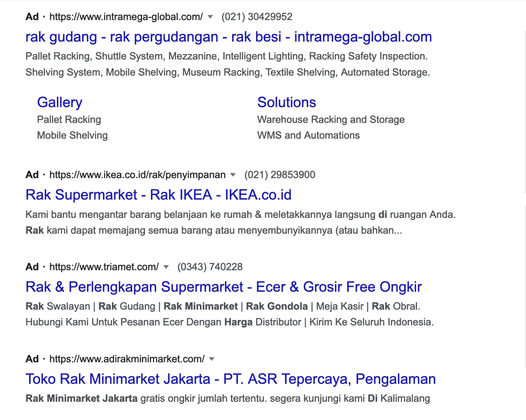This screenshot has height=420, width=526.
Task: Click the https://www.intramega-global.com/ display URL
Action: (x=126, y=17)
